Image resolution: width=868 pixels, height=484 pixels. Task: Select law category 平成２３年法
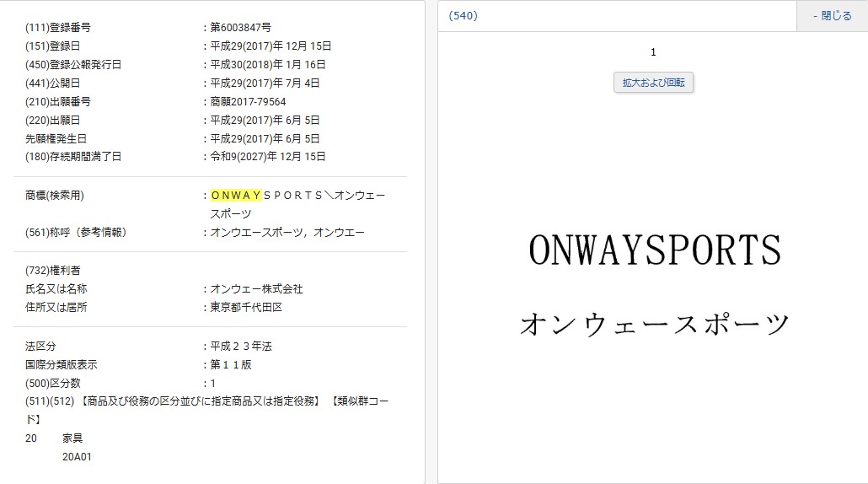tap(241, 346)
